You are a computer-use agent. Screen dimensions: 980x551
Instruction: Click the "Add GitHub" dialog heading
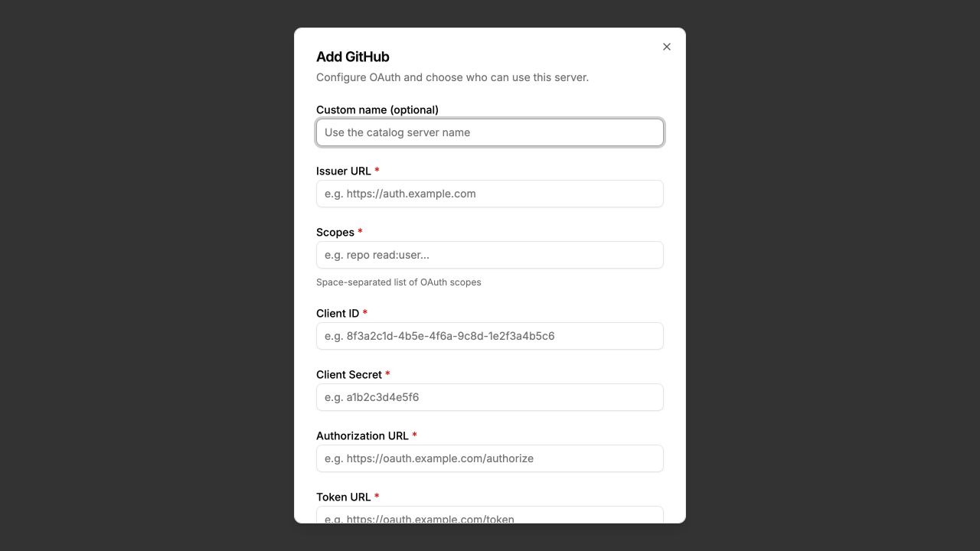pos(353,57)
